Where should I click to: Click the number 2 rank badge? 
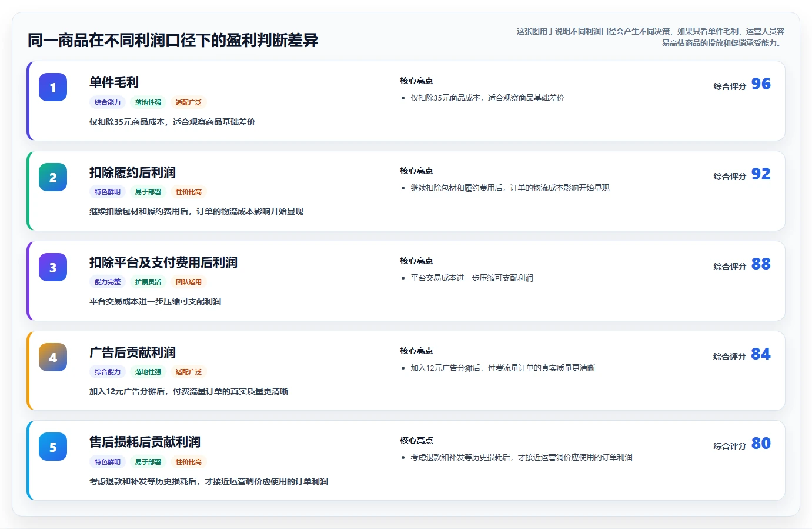coord(53,178)
